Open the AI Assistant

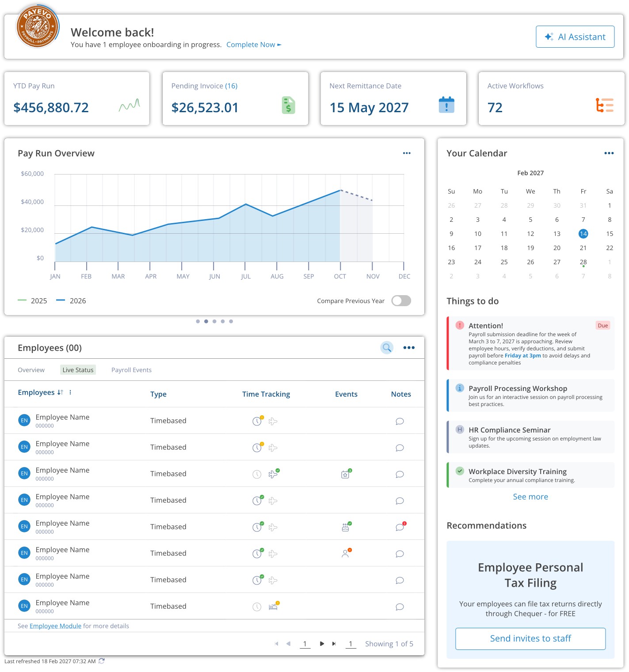(574, 37)
